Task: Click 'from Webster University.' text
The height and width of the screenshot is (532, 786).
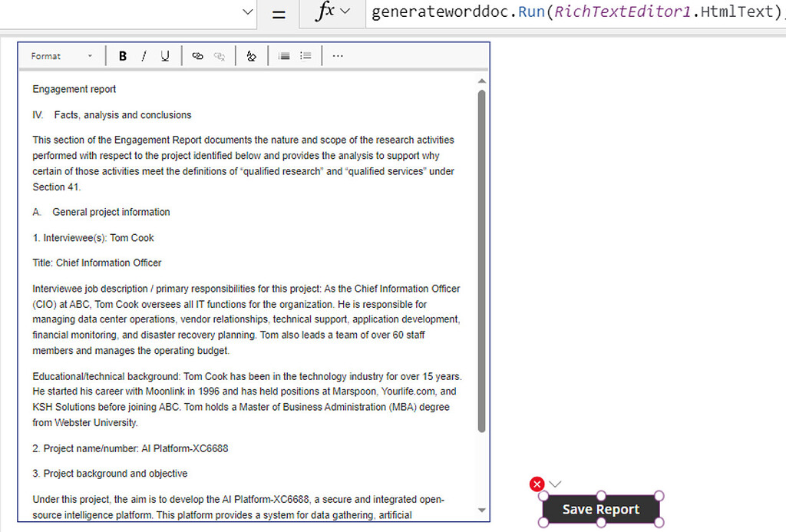Action: (85, 423)
